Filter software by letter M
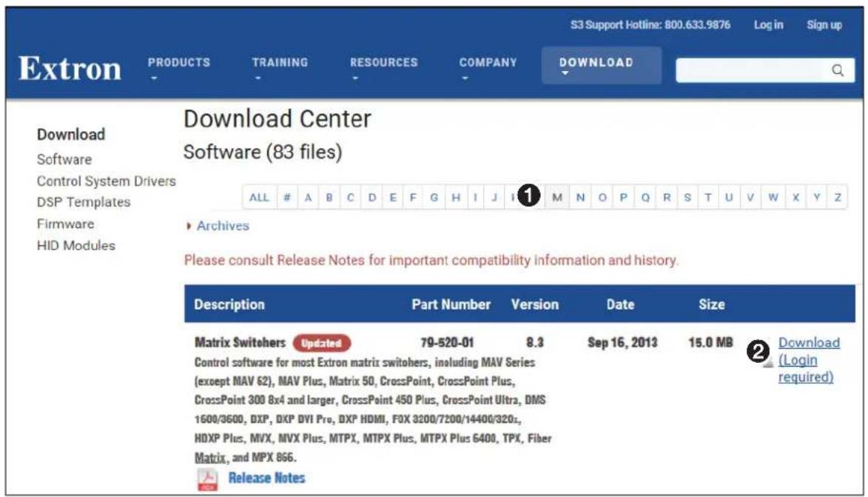The width and height of the screenshot is (868, 497). click(557, 197)
